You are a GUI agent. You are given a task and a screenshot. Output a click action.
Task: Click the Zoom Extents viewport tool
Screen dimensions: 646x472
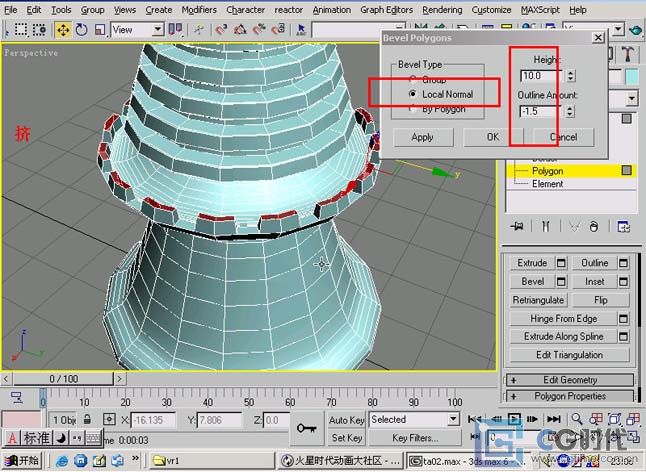[614, 419]
